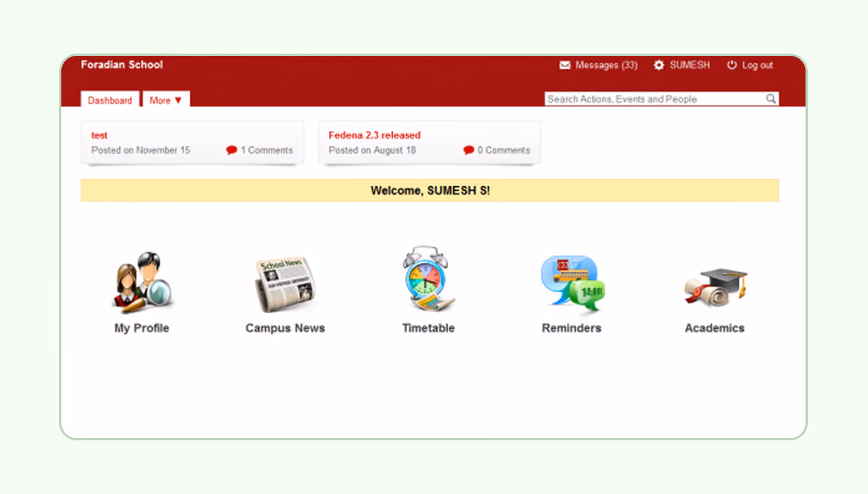This screenshot has height=494, width=868.
Task: Click the My Profile label
Action: pyautogui.click(x=142, y=328)
